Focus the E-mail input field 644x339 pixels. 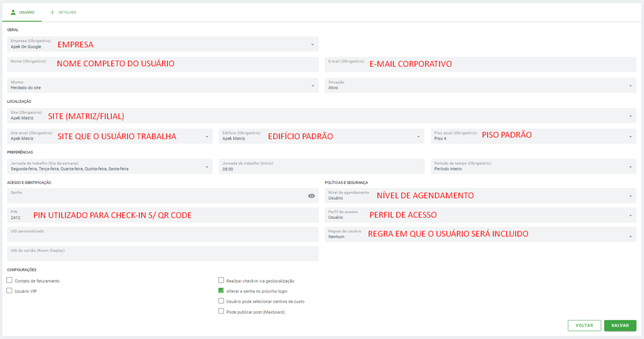tap(480, 65)
